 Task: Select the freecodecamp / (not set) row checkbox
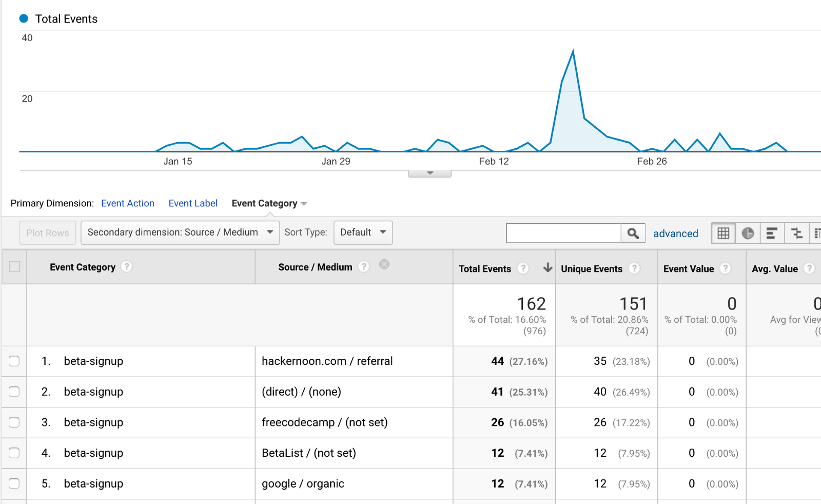click(14, 422)
